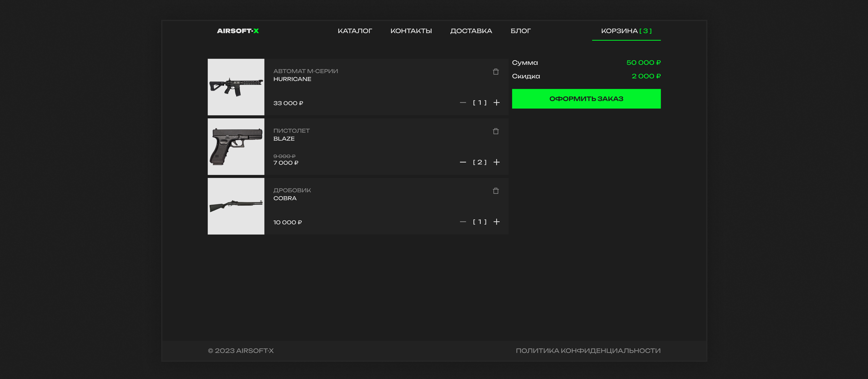
Task: Reduce Blaze pistol quantity with the minus
Action: tap(463, 162)
